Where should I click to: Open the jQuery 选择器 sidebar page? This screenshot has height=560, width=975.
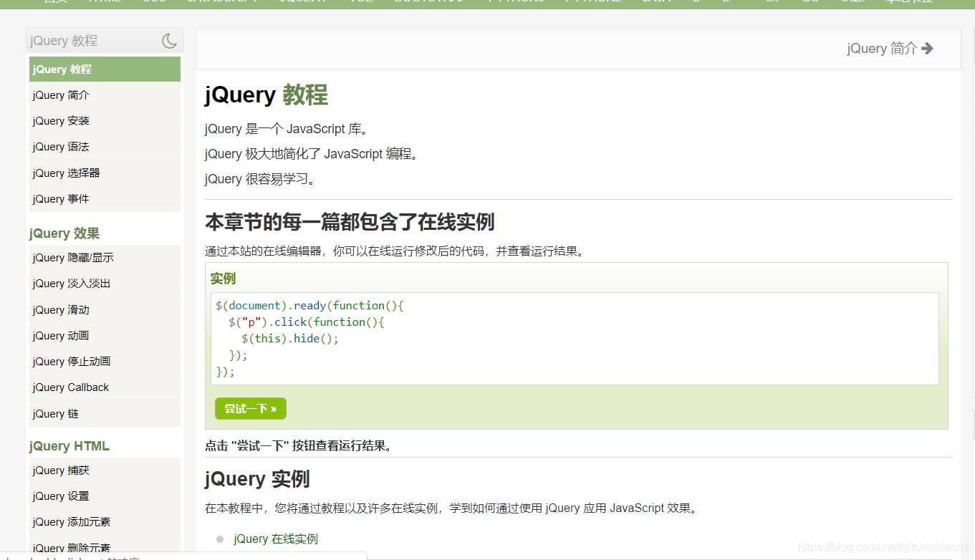[105, 173]
